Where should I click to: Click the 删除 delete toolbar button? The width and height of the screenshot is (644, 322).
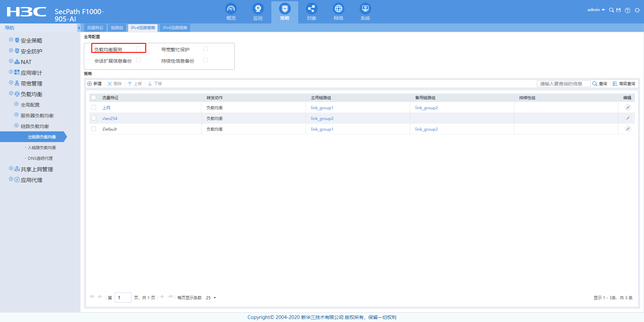(115, 84)
